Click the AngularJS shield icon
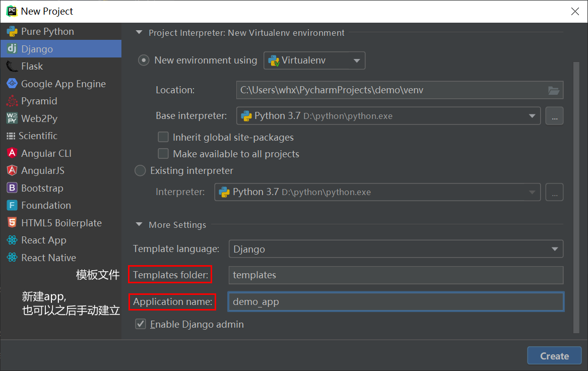This screenshot has width=588, height=371. [x=12, y=171]
